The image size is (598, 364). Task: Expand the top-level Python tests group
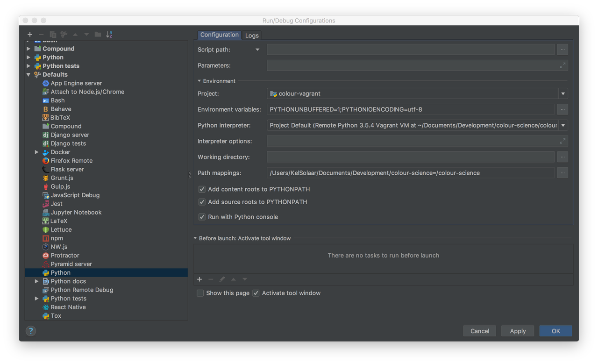(28, 66)
